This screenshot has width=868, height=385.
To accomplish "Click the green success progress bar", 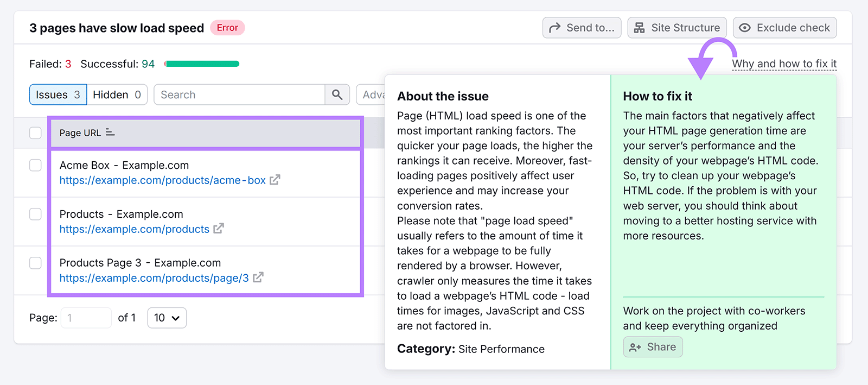I will pyautogui.click(x=202, y=64).
